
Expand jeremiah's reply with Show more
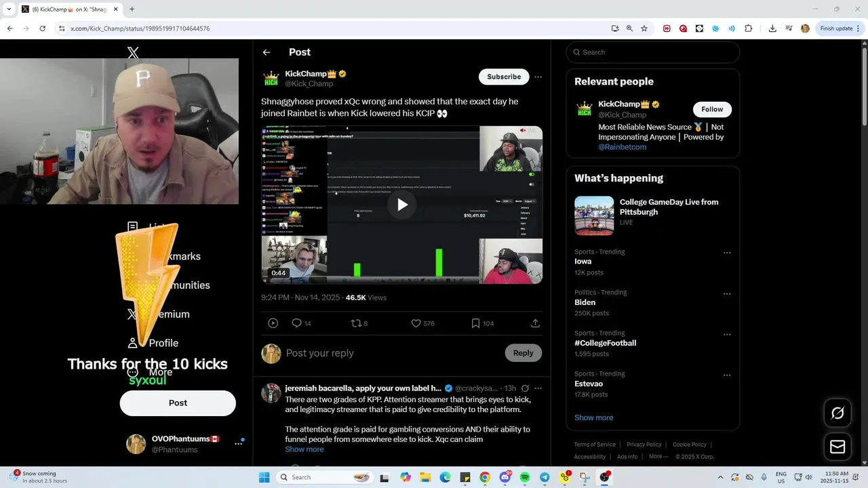[304, 449]
